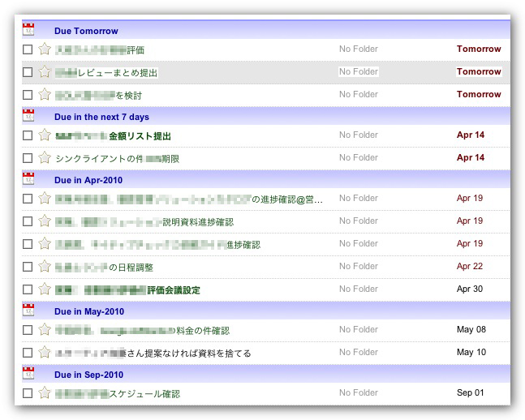Tick checkbox for 評価会議設定 task
This screenshot has height=420, width=525.
28,289
